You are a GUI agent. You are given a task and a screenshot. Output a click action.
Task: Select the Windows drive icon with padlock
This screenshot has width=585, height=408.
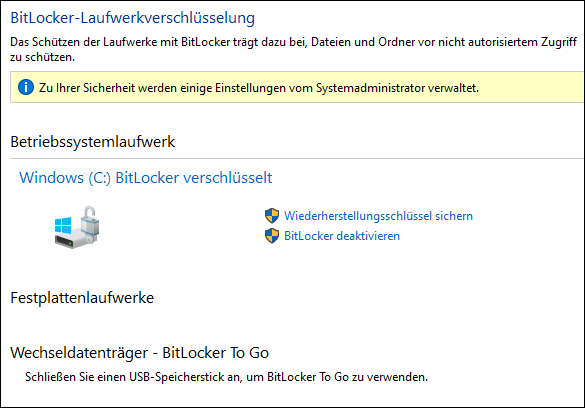click(77, 227)
